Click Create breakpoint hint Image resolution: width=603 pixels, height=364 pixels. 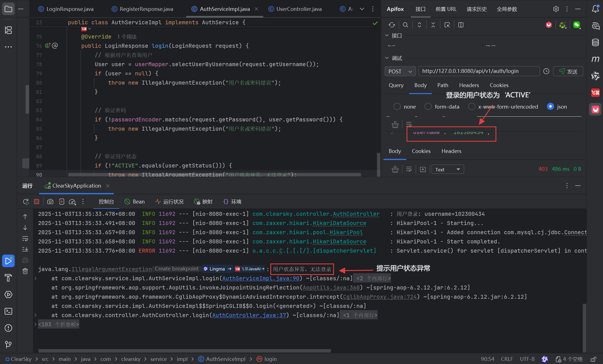coord(177,269)
